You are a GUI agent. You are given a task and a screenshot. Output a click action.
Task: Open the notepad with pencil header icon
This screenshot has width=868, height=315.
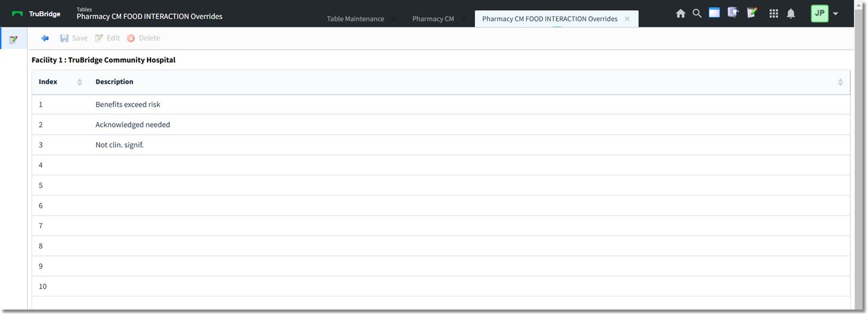752,13
